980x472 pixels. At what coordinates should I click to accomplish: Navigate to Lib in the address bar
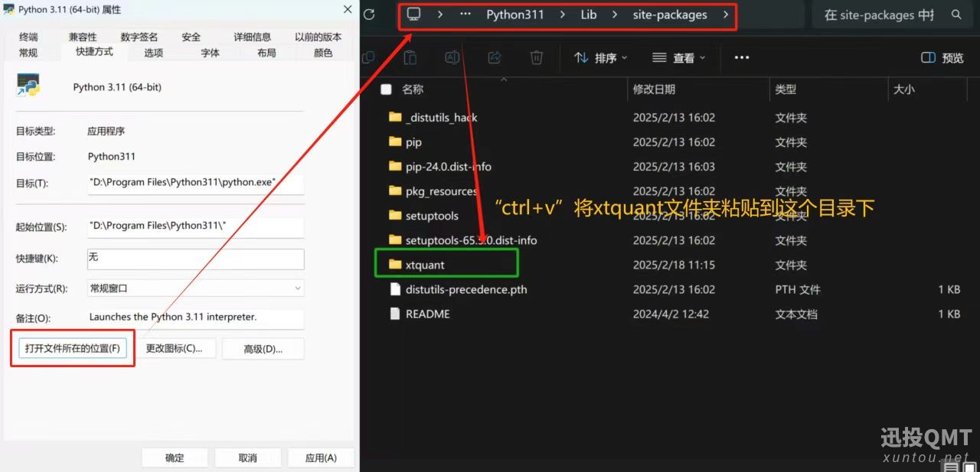pos(589,15)
